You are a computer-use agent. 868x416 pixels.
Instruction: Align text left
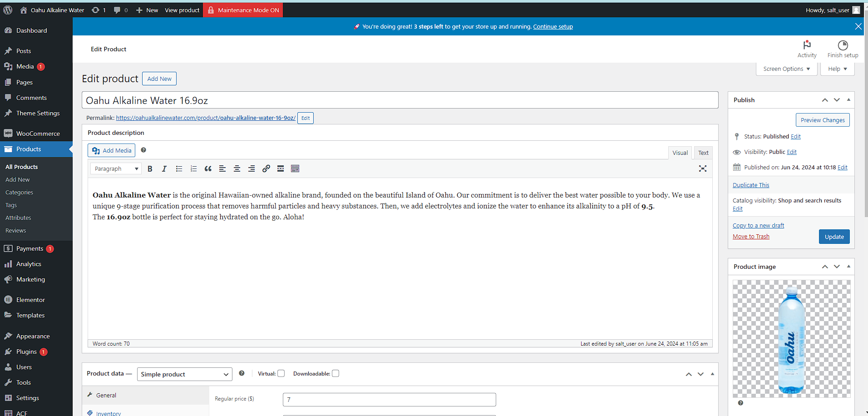(x=222, y=168)
